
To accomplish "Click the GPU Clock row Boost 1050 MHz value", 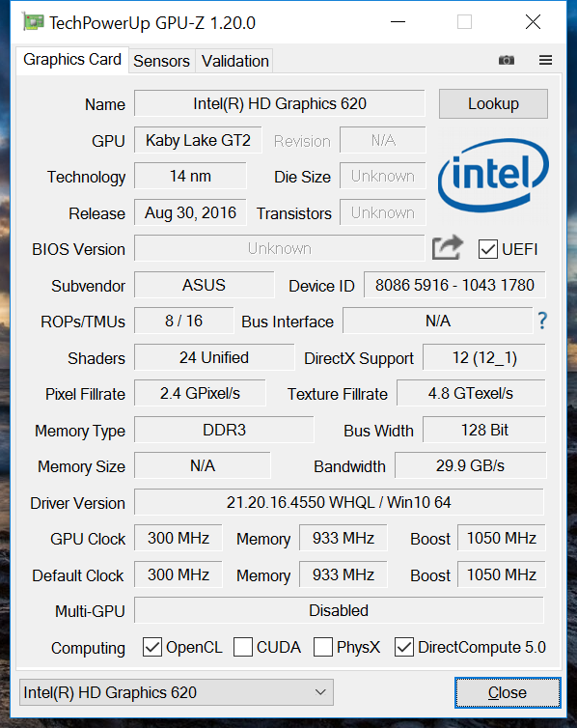I will click(502, 538).
